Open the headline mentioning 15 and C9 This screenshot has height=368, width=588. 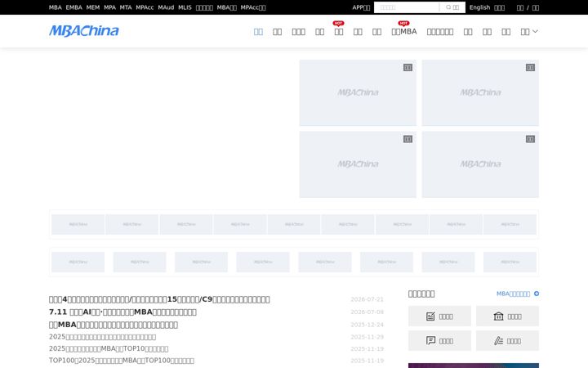click(x=159, y=299)
